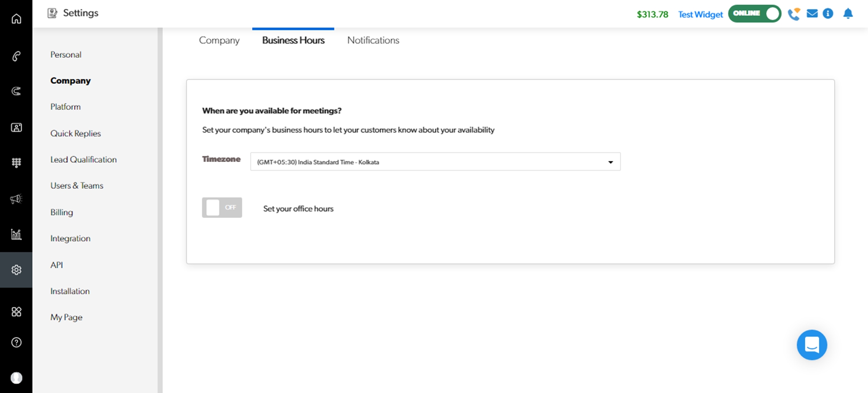Toggle the ONLINE status switch
The width and height of the screenshot is (868, 393).
pyautogui.click(x=754, y=13)
